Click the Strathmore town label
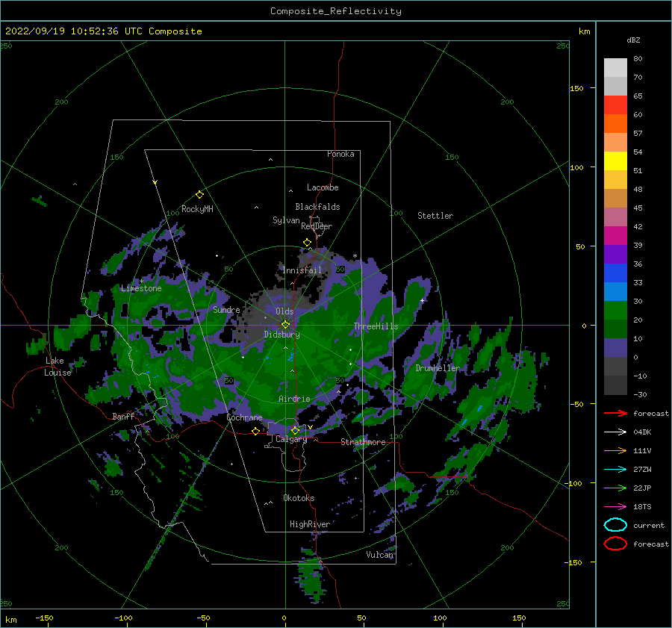 pyautogui.click(x=363, y=442)
